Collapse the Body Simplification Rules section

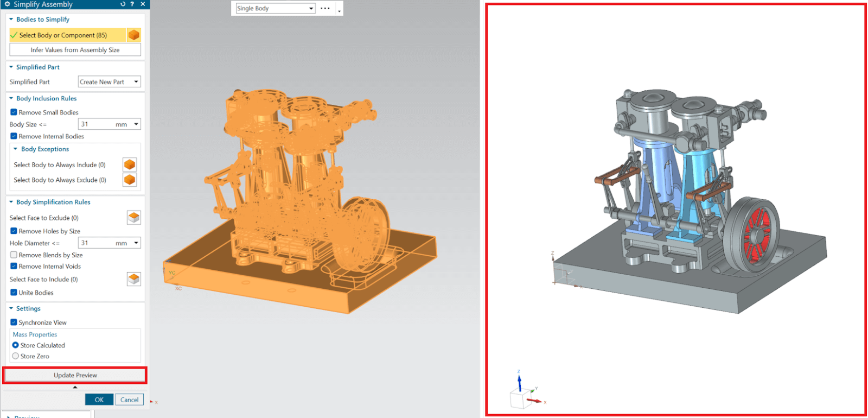click(x=11, y=202)
